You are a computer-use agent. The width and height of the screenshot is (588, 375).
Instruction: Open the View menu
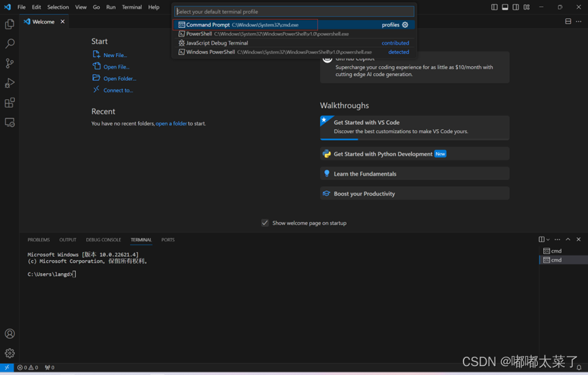coord(81,7)
